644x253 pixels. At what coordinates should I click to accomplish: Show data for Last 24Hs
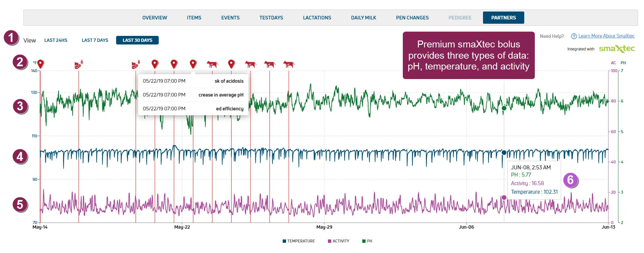56,40
